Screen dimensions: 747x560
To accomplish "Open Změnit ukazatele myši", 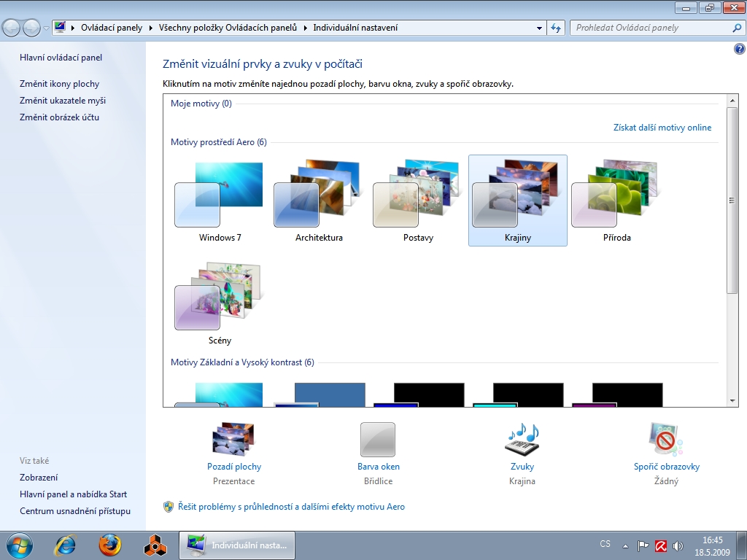I will pyautogui.click(x=63, y=101).
